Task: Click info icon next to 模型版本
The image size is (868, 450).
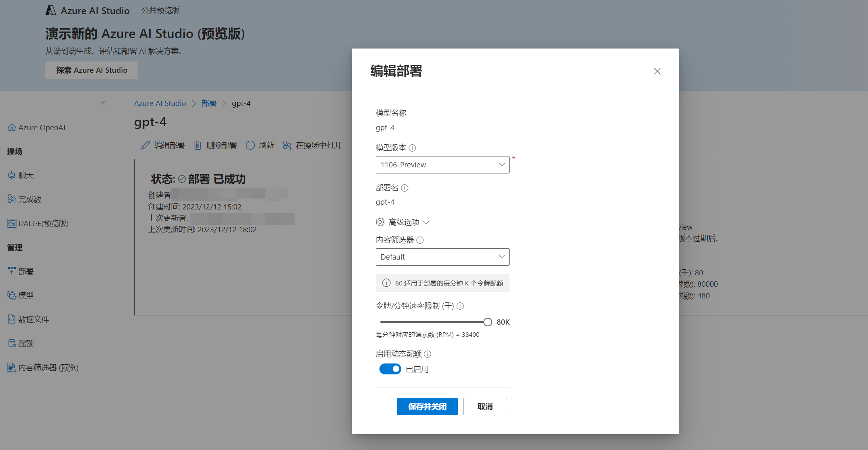Action: (x=412, y=148)
